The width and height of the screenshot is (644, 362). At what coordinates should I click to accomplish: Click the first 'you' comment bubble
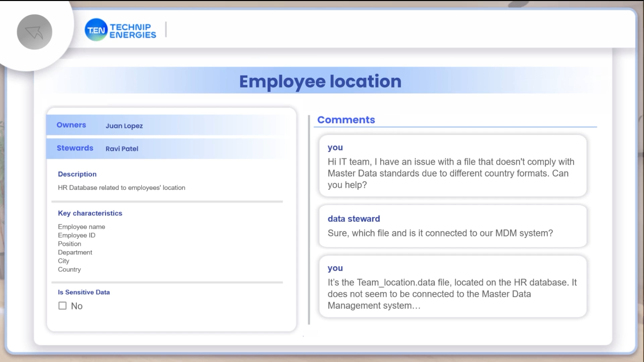tap(452, 166)
